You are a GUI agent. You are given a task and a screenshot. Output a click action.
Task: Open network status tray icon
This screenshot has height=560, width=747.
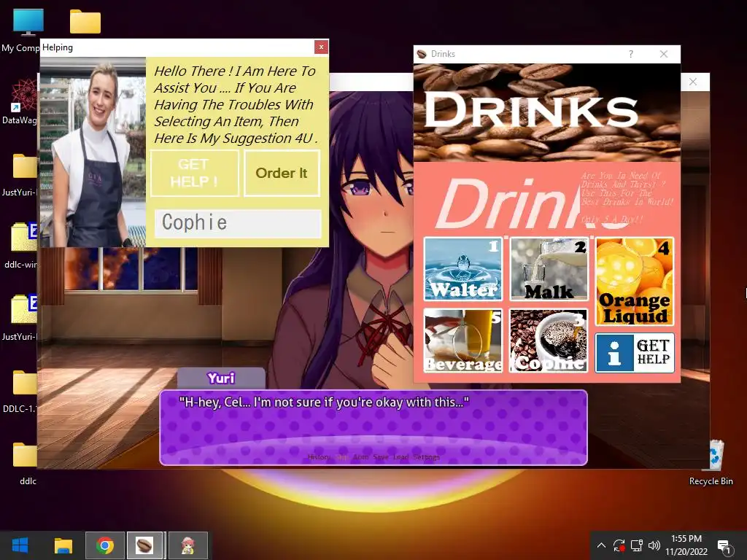636,545
